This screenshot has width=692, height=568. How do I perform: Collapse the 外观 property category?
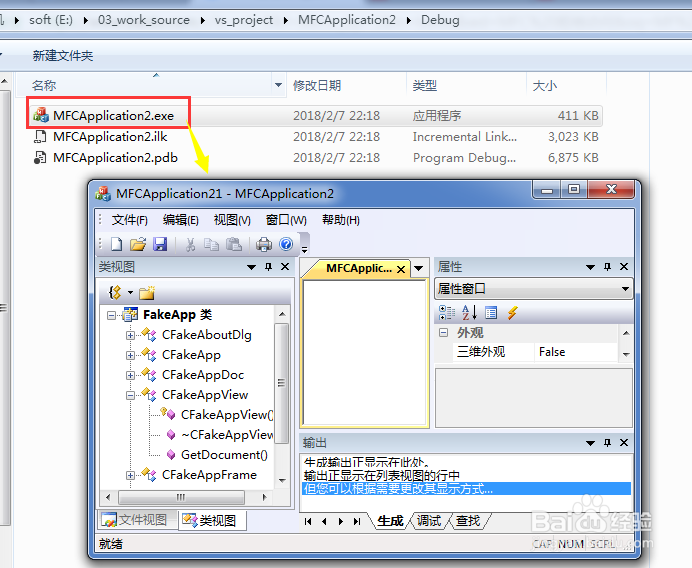[444, 333]
